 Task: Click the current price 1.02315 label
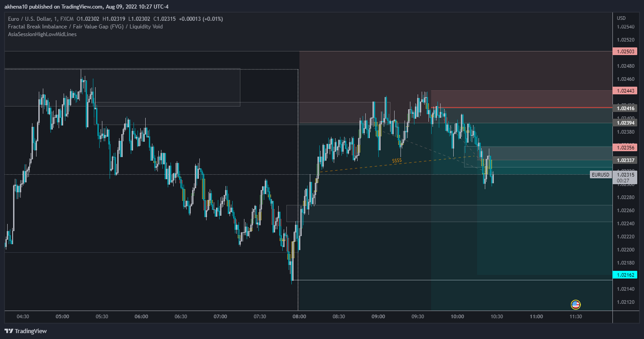click(x=625, y=175)
